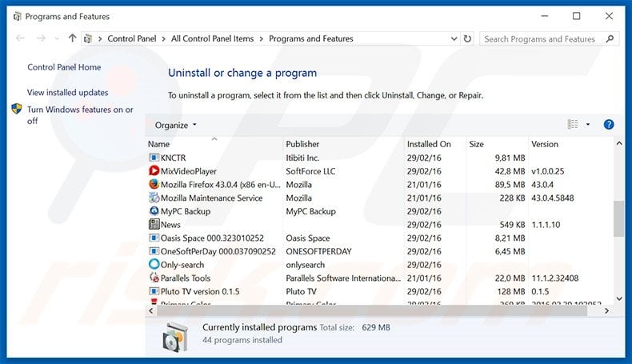Click the OneSoftPerDay program icon
This screenshot has height=364, width=632.
click(x=154, y=251)
